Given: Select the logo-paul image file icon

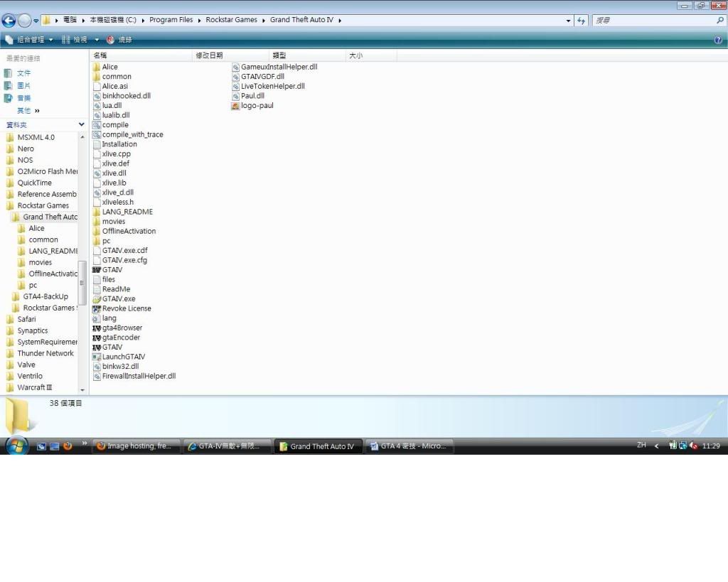Looking at the screenshot, I should pyautogui.click(x=235, y=106).
